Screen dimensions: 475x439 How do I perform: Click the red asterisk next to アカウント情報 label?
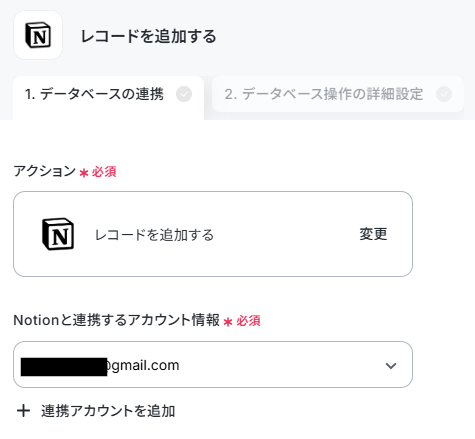pos(228,322)
